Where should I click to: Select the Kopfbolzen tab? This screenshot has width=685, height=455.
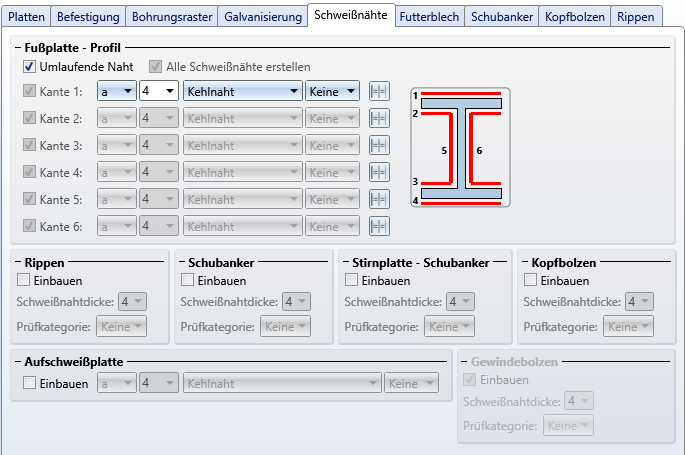click(574, 17)
